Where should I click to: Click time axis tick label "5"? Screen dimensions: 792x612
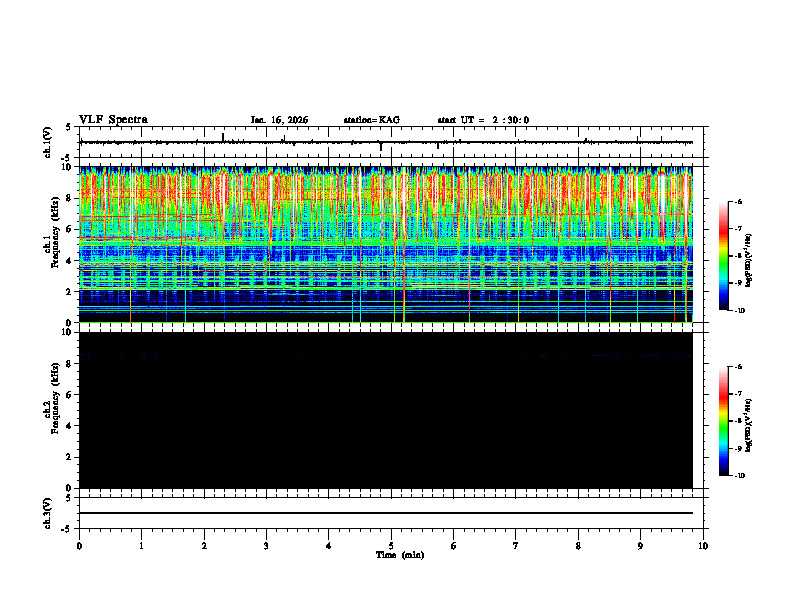click(391, 546)
